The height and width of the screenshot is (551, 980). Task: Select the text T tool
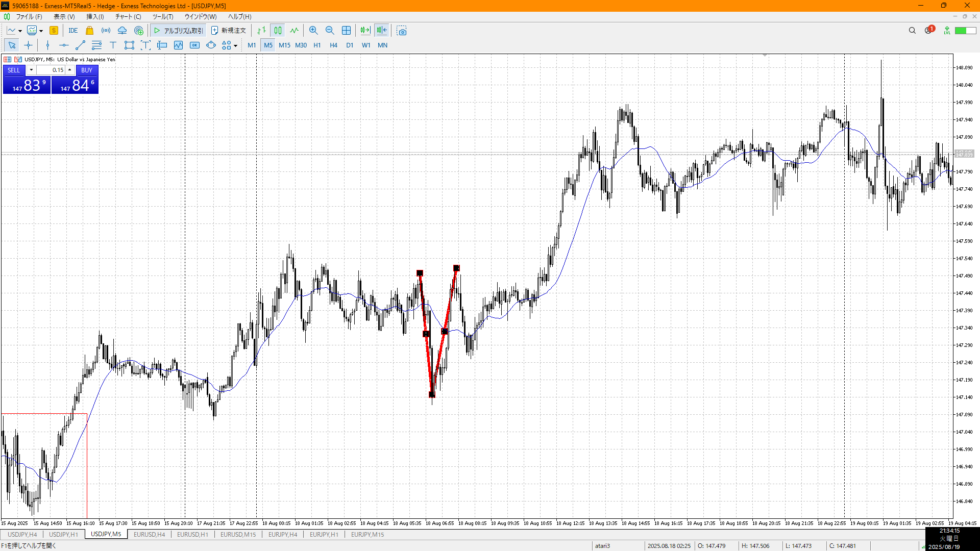point(113,45)
